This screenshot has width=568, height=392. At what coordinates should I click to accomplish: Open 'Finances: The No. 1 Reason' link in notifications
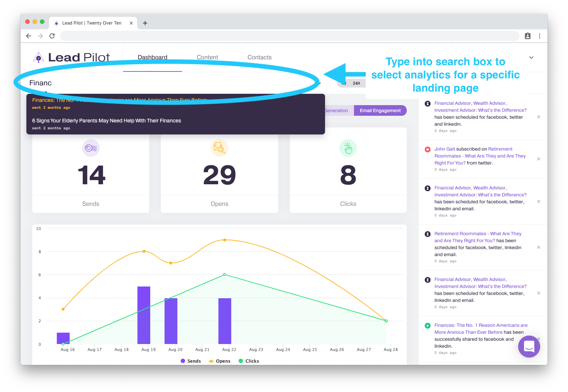[481, 329]
